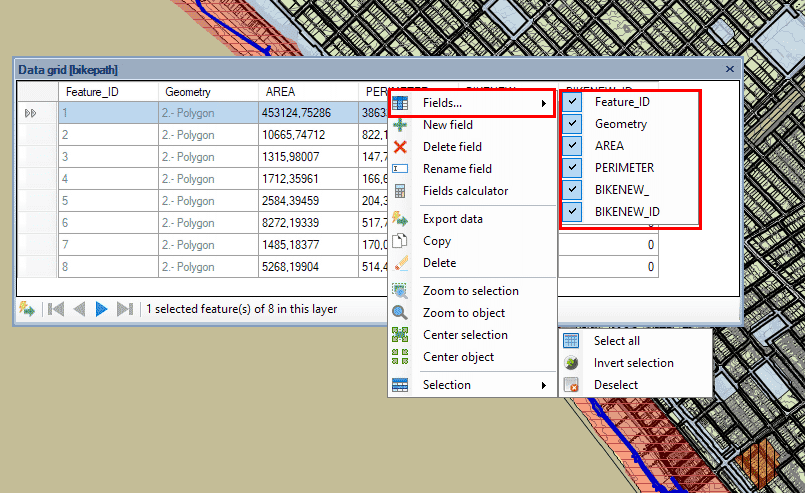
Task: Toggle the PERIMETER field checkbox
Action: tap(572, 168)
